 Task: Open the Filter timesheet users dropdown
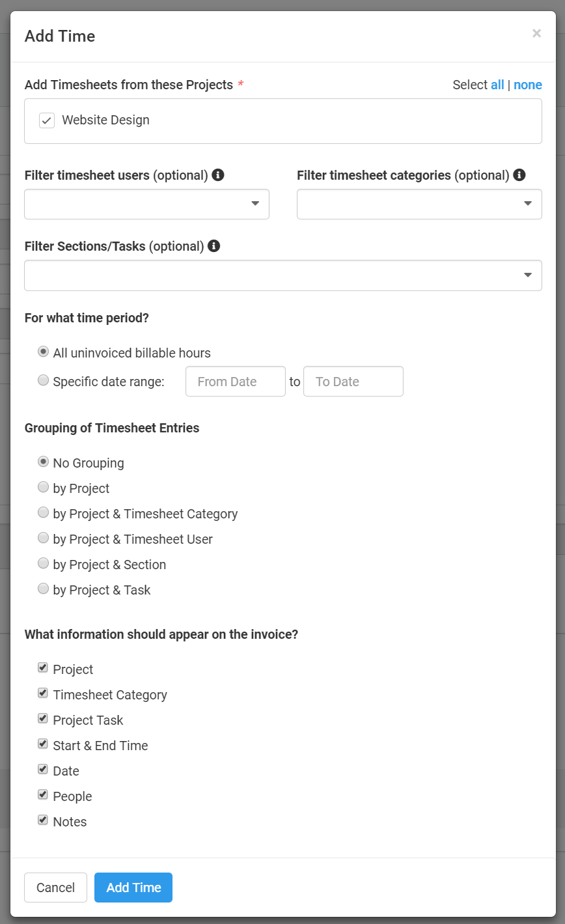click(x=146, y=204)
